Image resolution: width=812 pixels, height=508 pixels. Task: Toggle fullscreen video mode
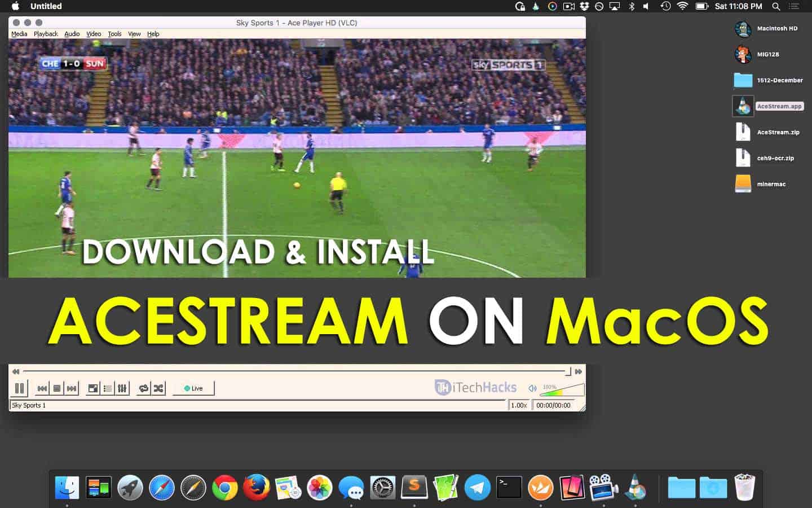click(93, 388)
